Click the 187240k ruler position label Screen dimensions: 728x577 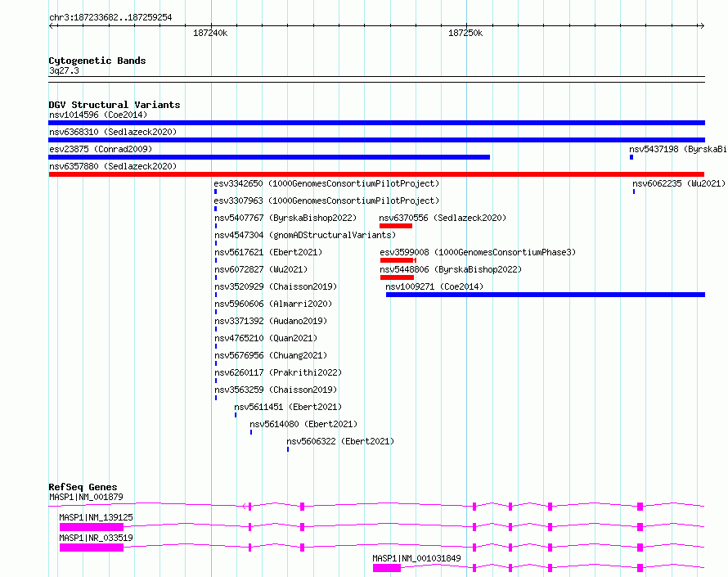(210, 33)
